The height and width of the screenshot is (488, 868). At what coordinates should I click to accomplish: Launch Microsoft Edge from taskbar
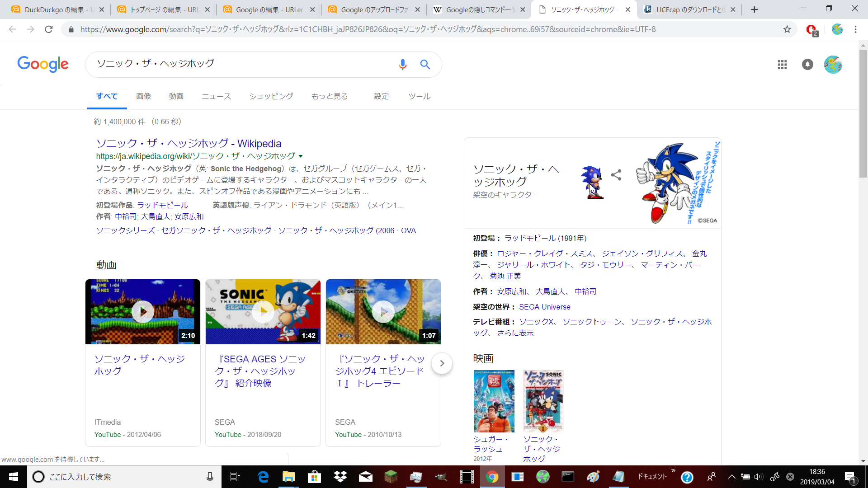pyautogui.click(x=263, y=477)
